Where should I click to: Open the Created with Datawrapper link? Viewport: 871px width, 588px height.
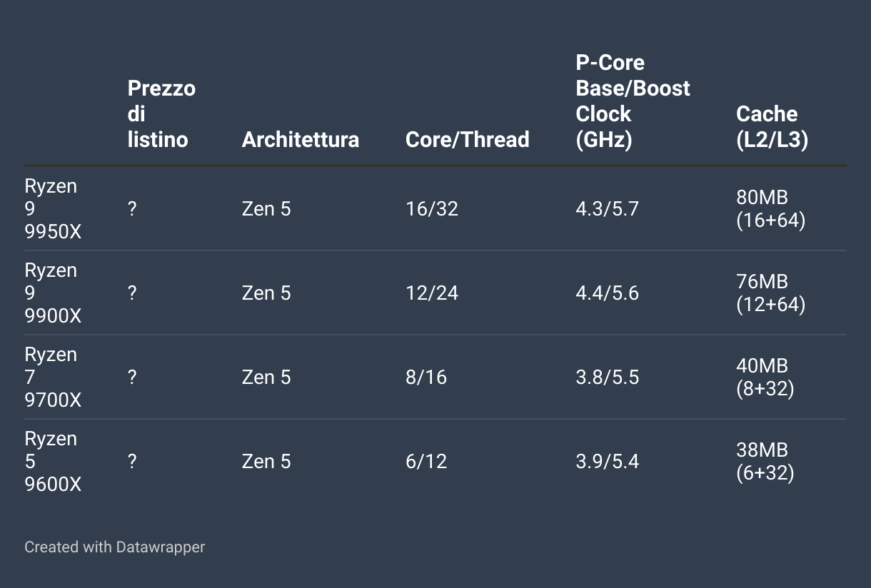(115, 547)
